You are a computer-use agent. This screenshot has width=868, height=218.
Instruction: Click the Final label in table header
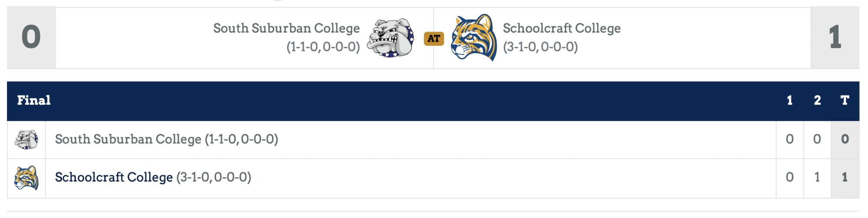click(x=34, y=101)
